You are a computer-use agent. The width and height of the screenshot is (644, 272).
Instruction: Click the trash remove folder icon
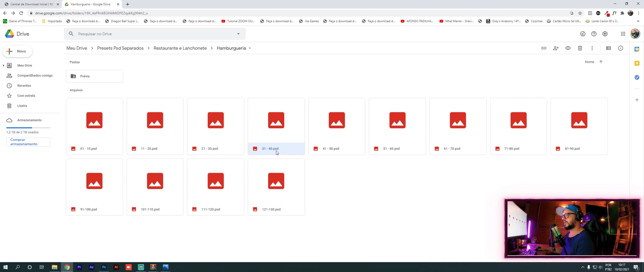pos(580,48)
